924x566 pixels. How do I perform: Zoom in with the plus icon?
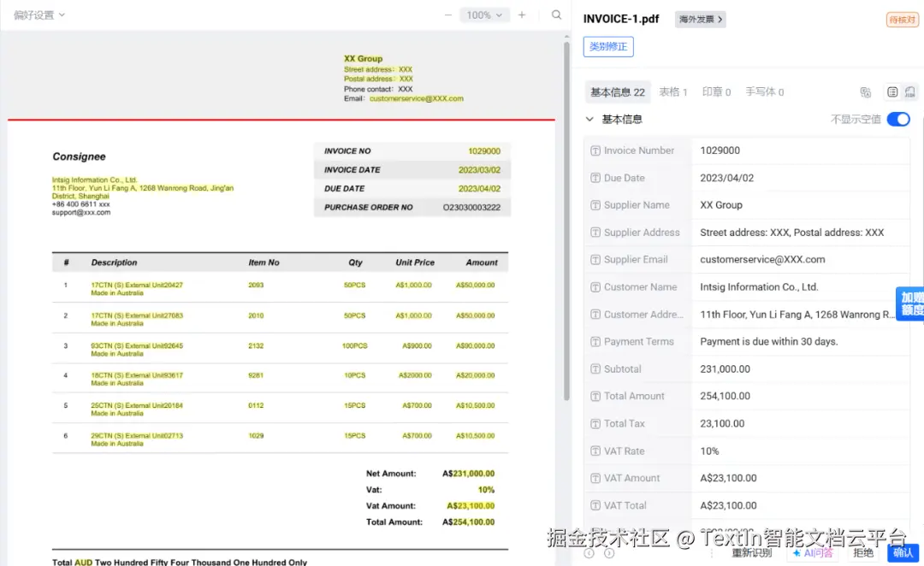point(522,15)
